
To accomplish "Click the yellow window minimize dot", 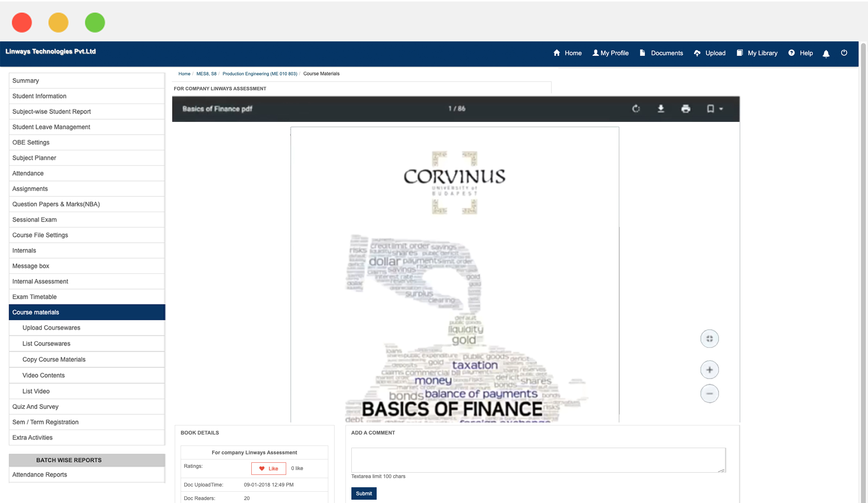I will coord(58,23).
